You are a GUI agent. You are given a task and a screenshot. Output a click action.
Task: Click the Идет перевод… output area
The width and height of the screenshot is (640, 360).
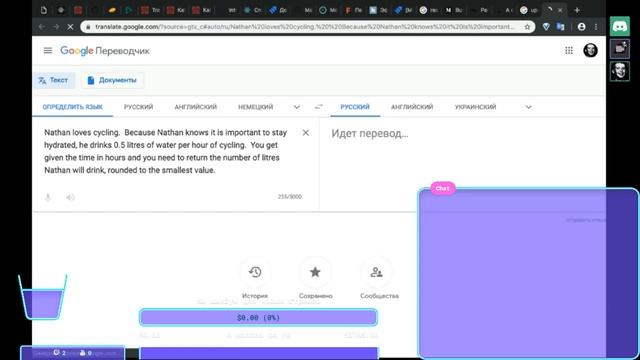pyautogui.click(x=370, y=133)
